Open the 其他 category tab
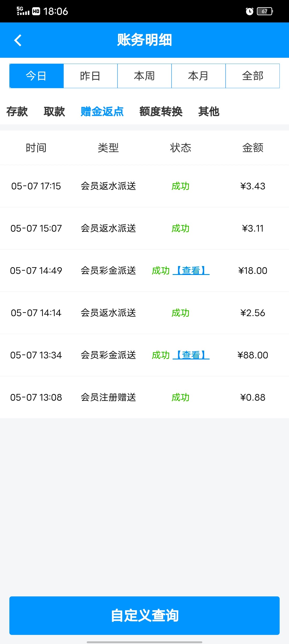 coord(209,112)
